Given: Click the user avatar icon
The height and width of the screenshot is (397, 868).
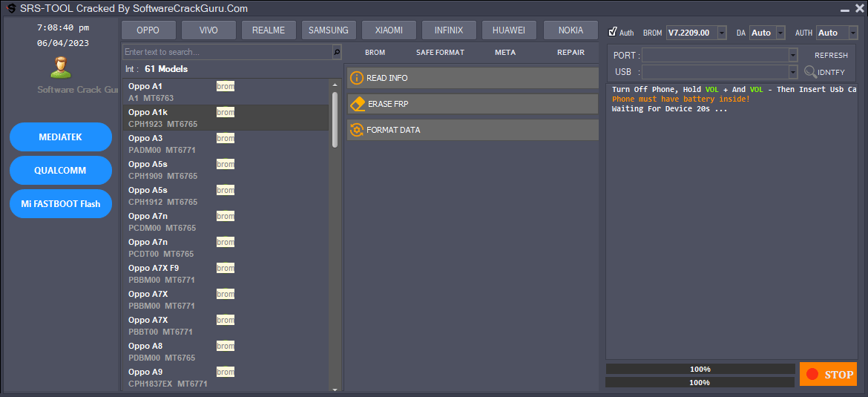Looking at the screenshot, I should tap(60, 67).
